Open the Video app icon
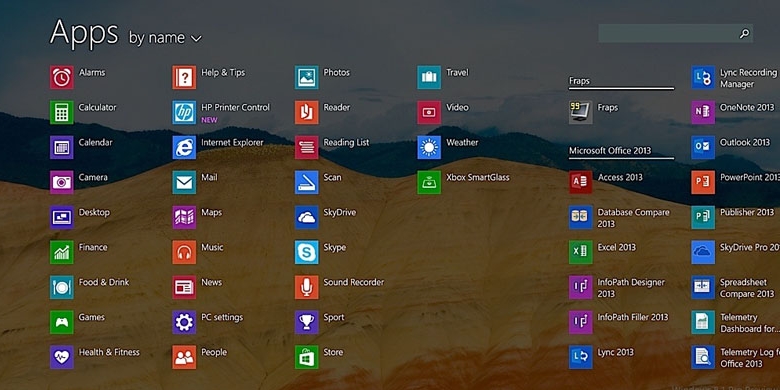This screenshot has height=390, width=780. pos(429,112)
